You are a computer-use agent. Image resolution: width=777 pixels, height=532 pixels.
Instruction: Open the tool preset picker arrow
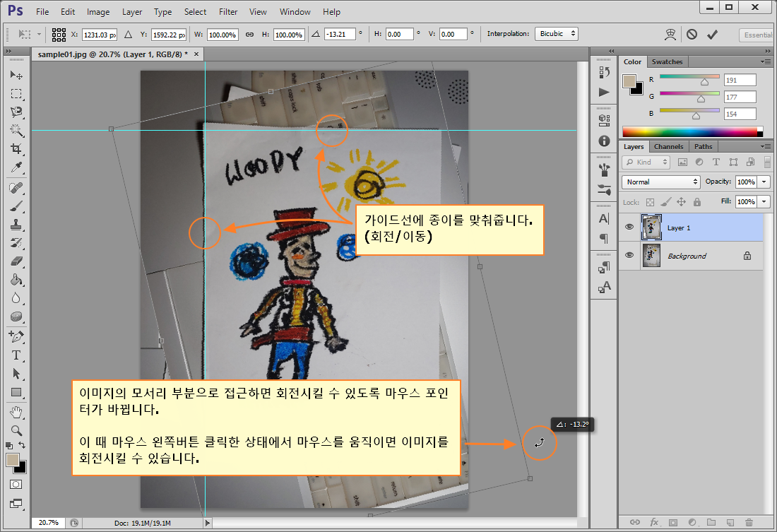pos(39,34)
